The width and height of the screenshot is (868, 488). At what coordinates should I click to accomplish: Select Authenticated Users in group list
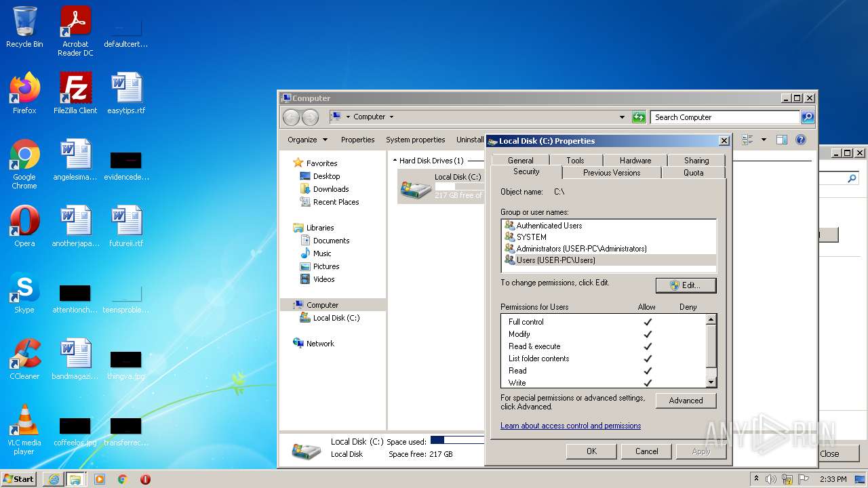pyautogui.click(x=609, y=226)
